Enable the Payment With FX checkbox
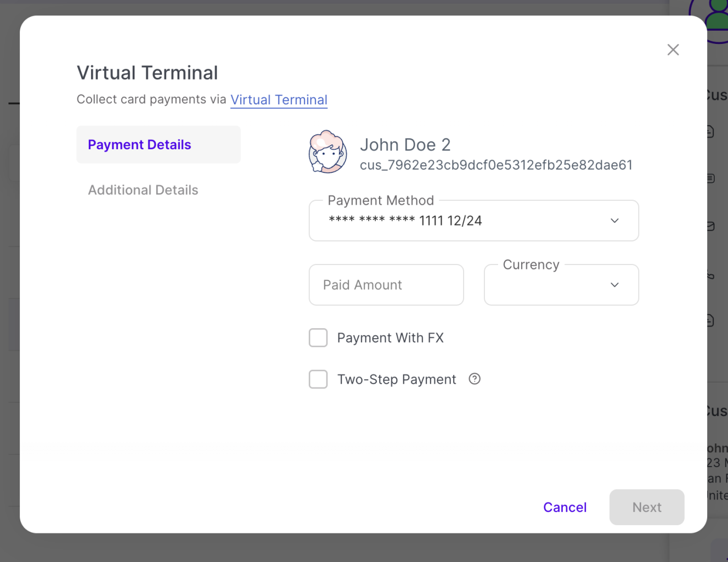This screenshot has width=728, height=562. pos(318,338)
